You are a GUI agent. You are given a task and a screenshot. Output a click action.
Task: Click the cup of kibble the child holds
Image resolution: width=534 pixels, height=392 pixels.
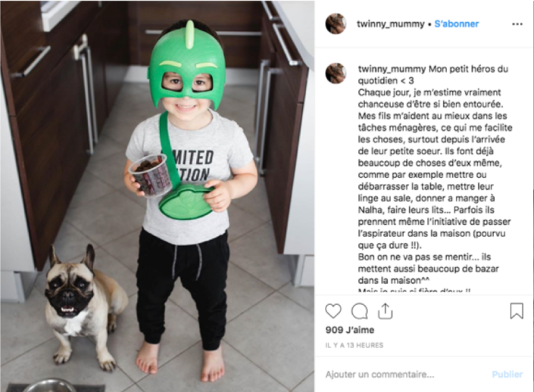150,176
